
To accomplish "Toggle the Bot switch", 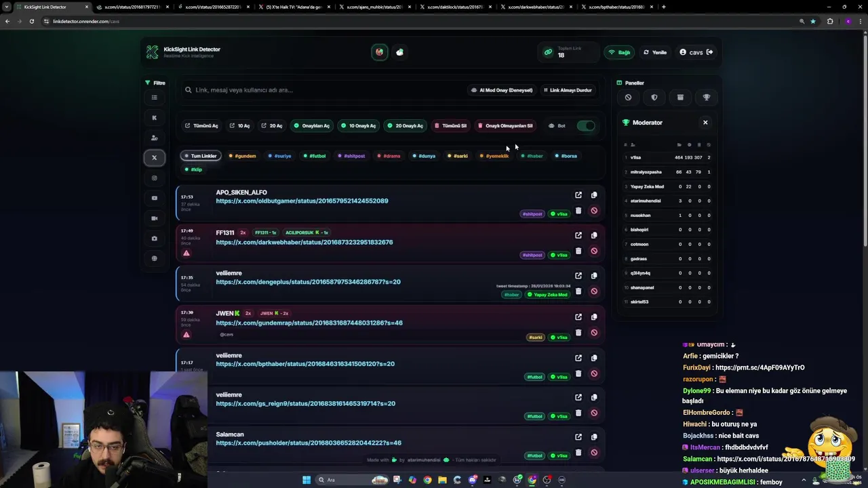I will pos(586,126).
